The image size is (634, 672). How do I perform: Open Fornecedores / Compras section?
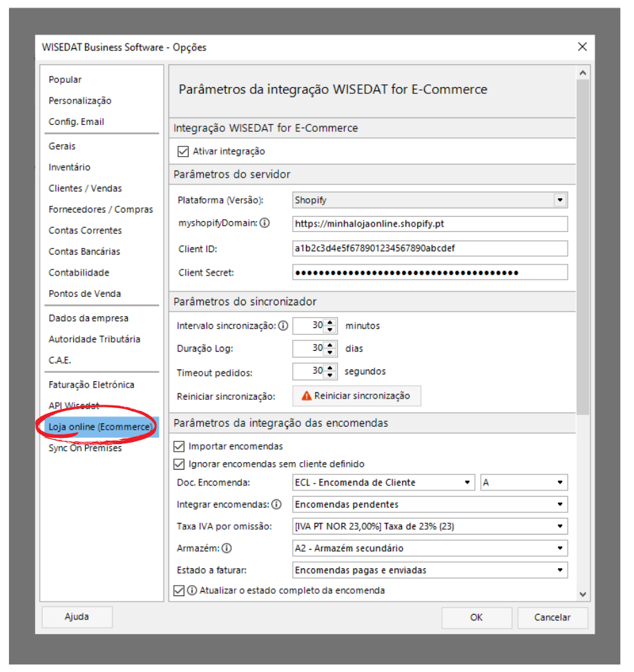[x=101, y=209]
